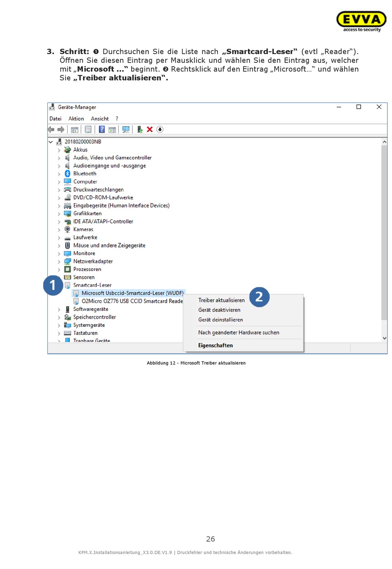The image size is (392, 569).
Task: Click the Forward arrow in the toolbar
Action: click(61, 130)
